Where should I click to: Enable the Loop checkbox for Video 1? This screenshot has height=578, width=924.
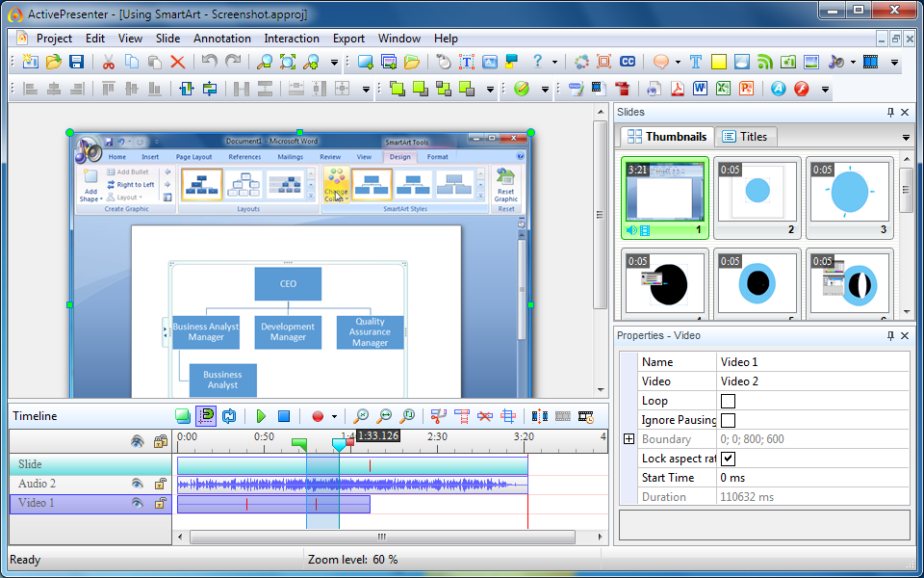pos(729,400)
